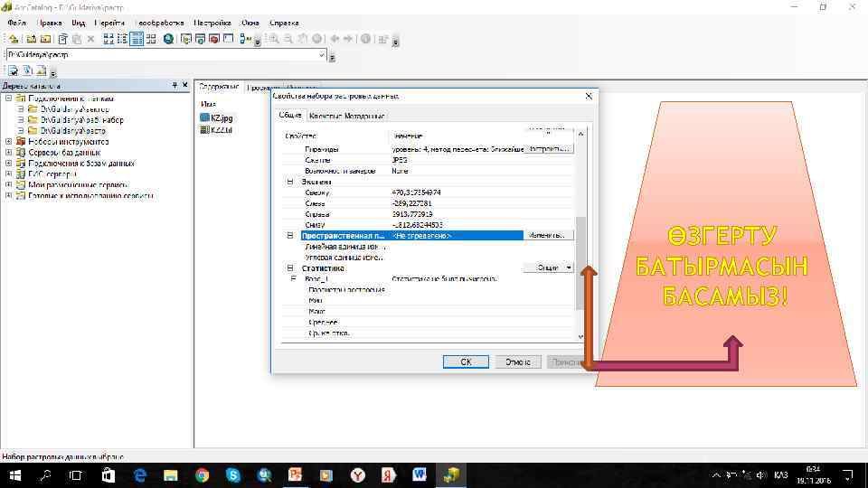Click the Export Metadata icon

click(27, 70)
